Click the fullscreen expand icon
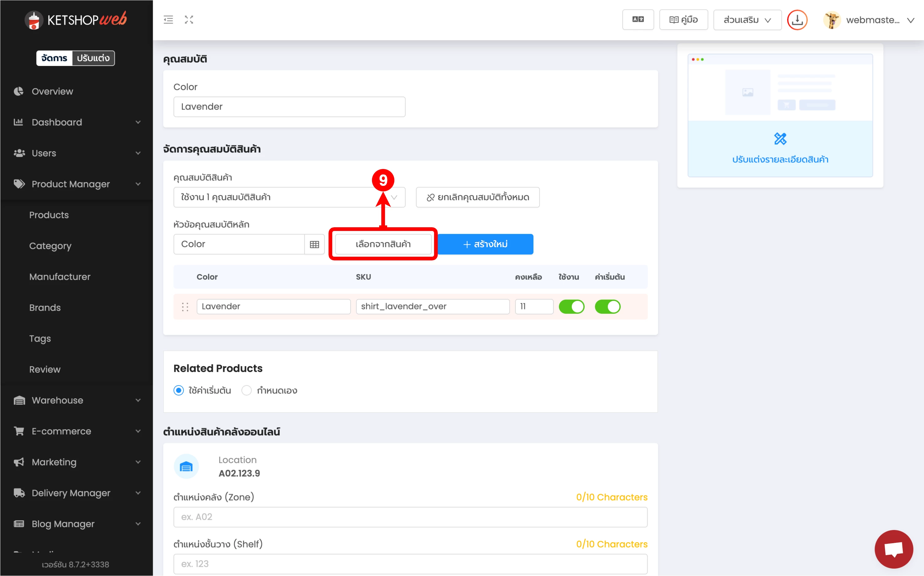Screen dimensions: 924x576 point(189,20)
